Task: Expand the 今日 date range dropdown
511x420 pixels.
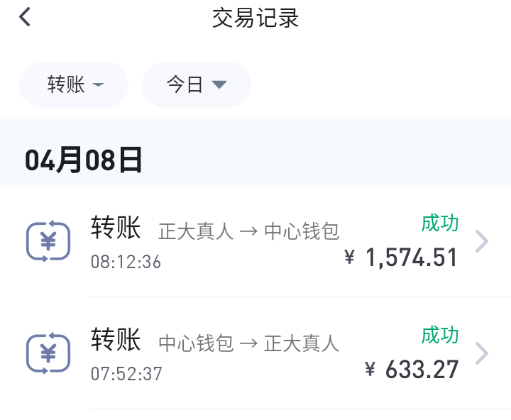Action: pyautogui.click(x=196, y=85)
